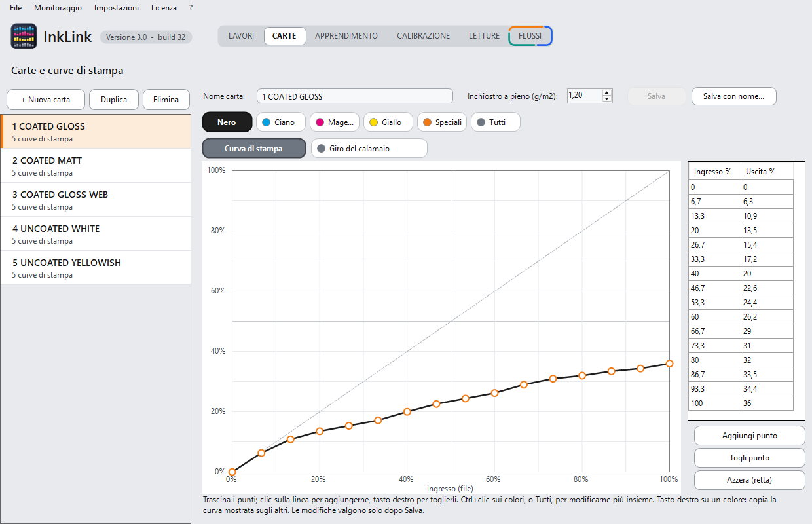Viewport: 812px width, 524px height.
Task: Increase the Inchiostro a pieno value arrow
Action: tap(607, 92)
